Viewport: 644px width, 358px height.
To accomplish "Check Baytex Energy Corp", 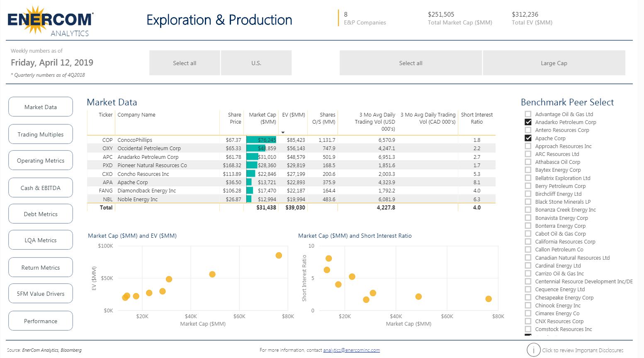I will pos(528,170).
